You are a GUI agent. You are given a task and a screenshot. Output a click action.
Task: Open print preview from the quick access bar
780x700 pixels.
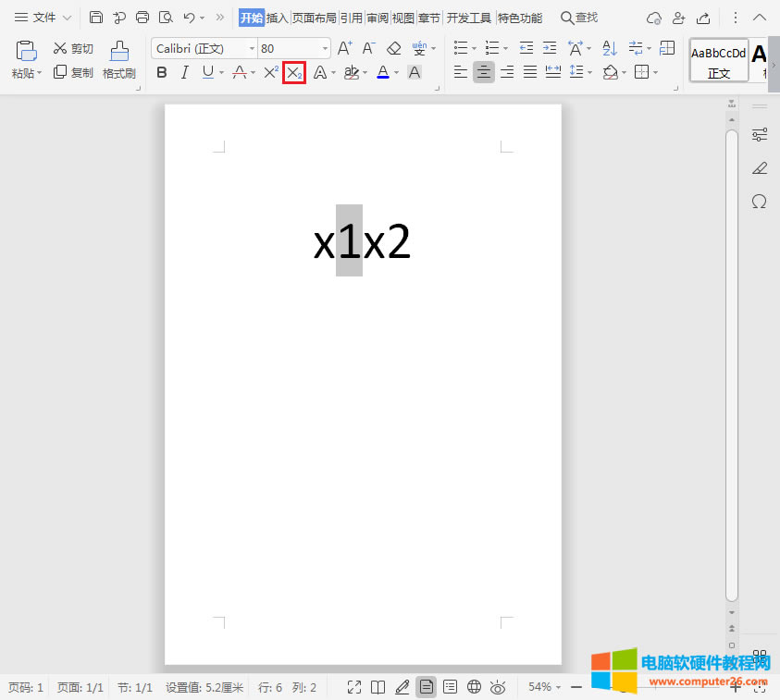pyautogui.click(x=166, y=18)
